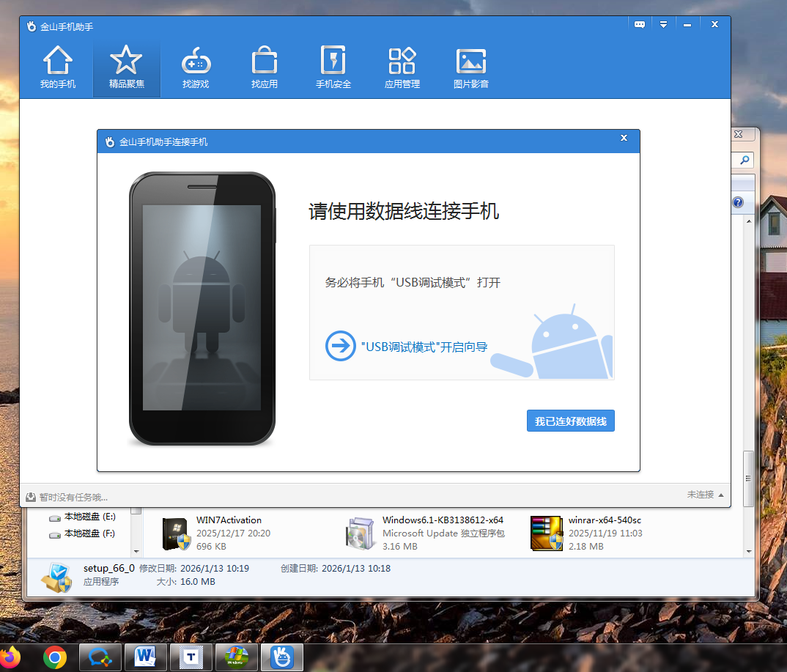Click 我已连好数据线 button
The width and height of the screenshot is (787, 672).
[570, 421]
